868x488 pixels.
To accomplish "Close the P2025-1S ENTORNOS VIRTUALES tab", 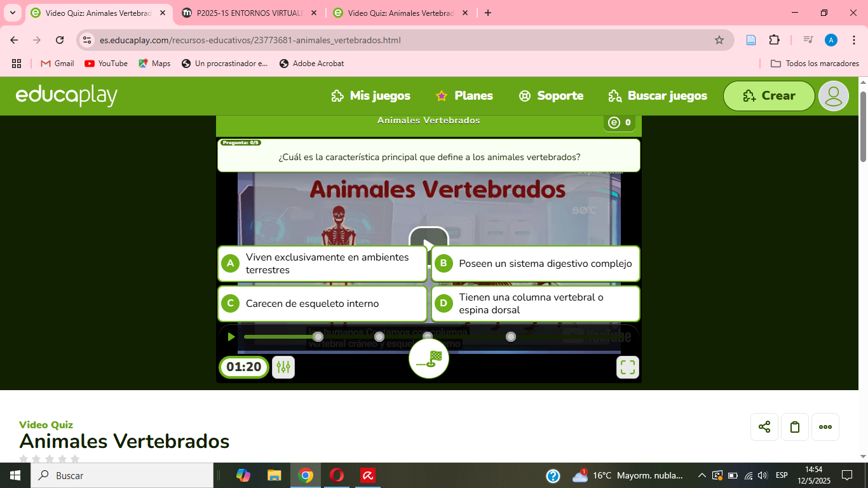I will [314, 13].
